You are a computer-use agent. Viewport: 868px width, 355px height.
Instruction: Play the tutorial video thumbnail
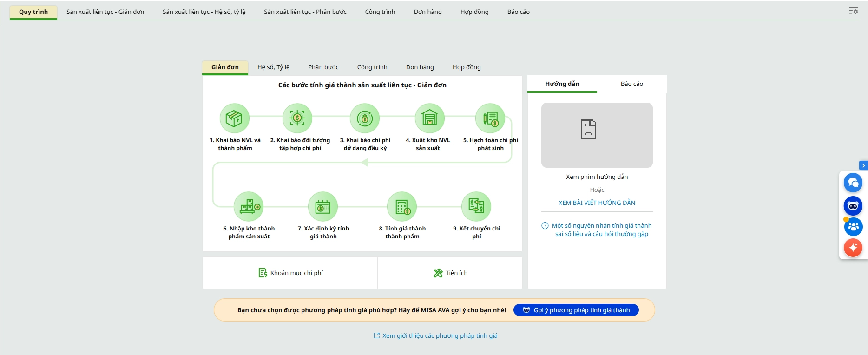point(597,135)
